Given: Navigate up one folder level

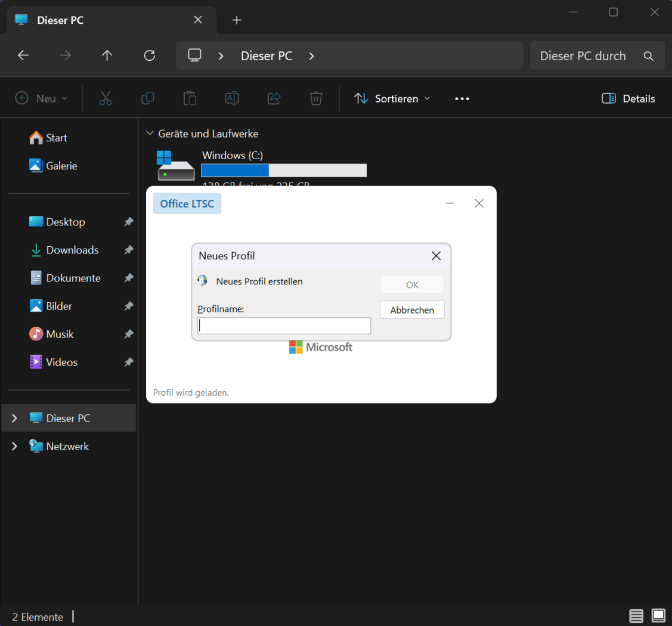Looking at the screenshot, I should pos(107,55).
